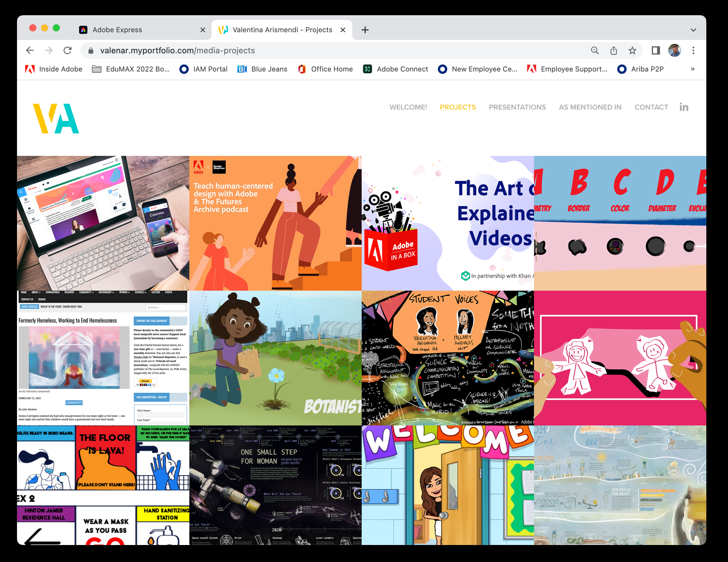Expand hidden bookmarks chevron
The height and width of the screenshot is (562, 728).
tap(692, 69)
